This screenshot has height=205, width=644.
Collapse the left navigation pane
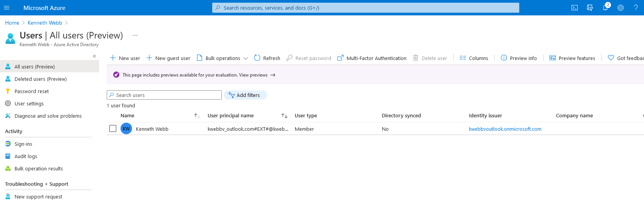pos(94,56)
